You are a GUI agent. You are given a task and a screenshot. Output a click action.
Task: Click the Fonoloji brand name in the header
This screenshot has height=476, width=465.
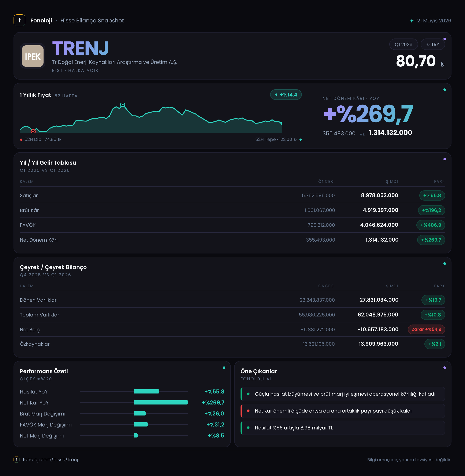click(41, 21)
